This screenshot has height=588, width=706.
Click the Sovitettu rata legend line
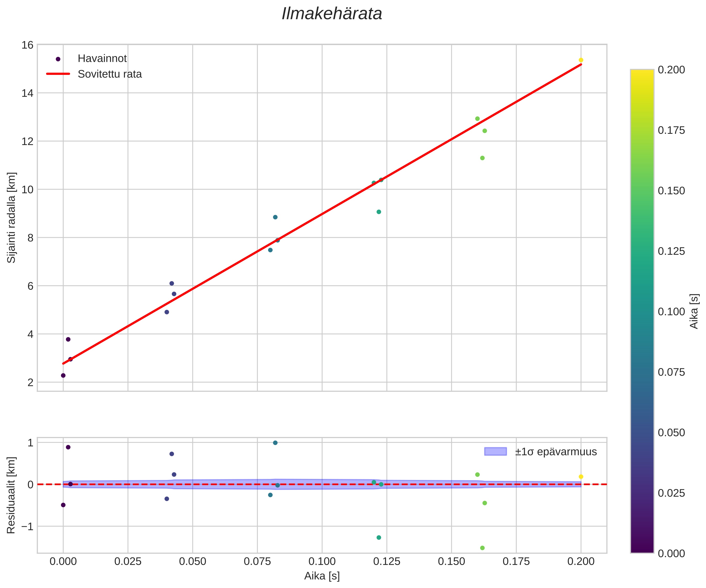coord(58,74)
